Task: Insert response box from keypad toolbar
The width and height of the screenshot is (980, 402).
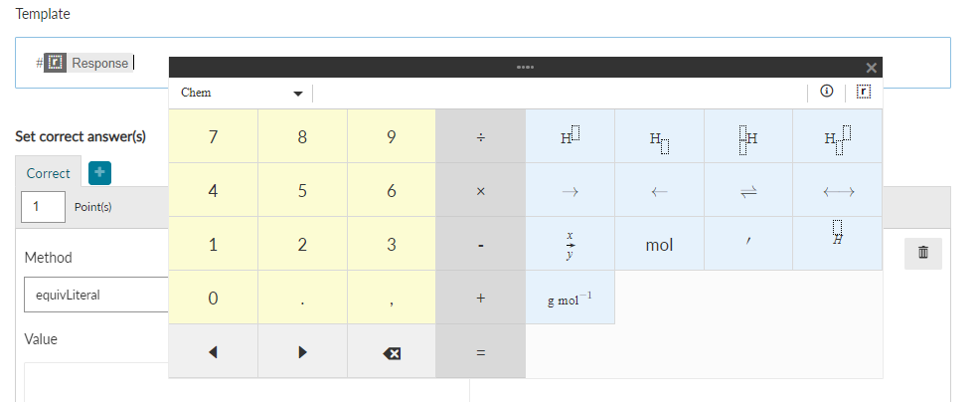Action: (863, 93)
